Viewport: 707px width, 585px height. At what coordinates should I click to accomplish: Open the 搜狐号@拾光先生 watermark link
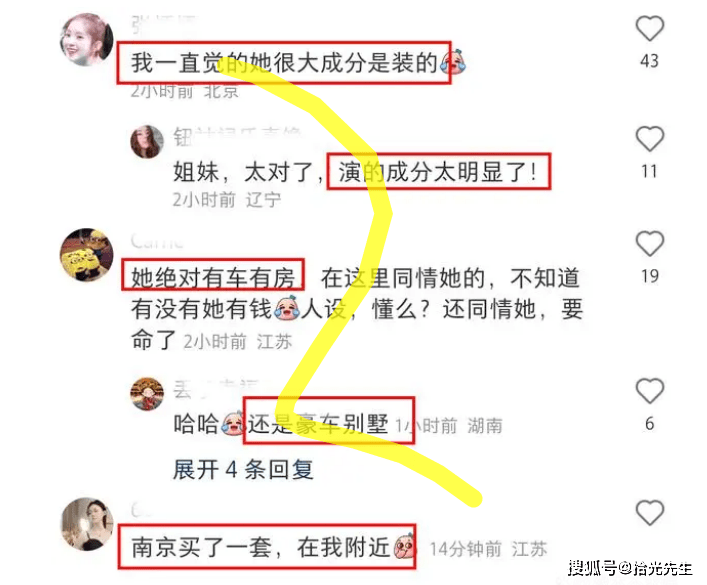(630, 568)
